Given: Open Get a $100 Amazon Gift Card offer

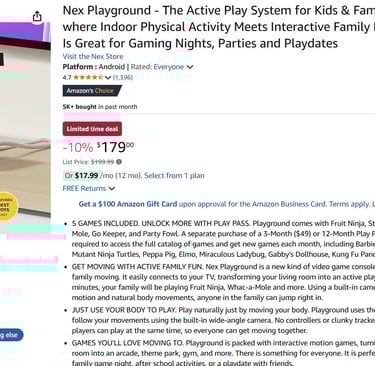Looking at the screenshot, I should [128, 204].
